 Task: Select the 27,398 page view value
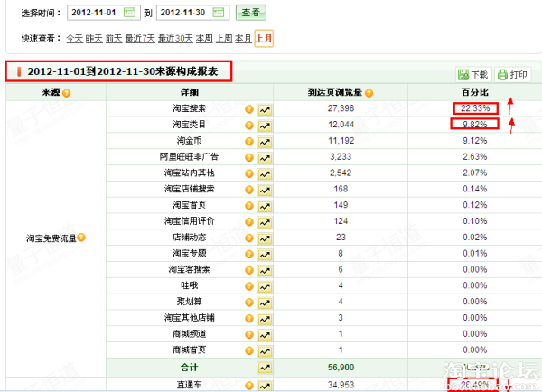point(341,108)
